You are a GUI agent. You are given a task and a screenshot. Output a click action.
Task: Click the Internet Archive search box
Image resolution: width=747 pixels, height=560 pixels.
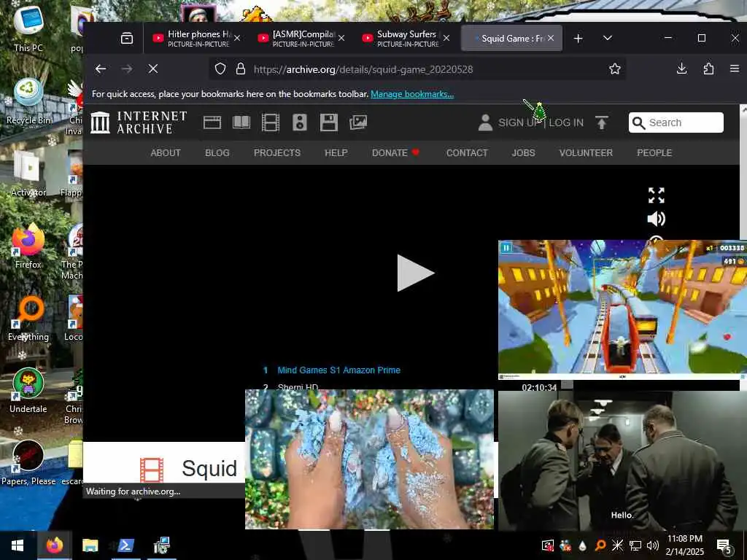pos(676,122)
